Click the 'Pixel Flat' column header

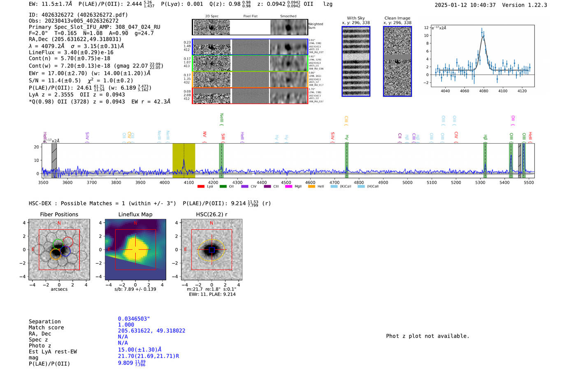pos(250,16)
